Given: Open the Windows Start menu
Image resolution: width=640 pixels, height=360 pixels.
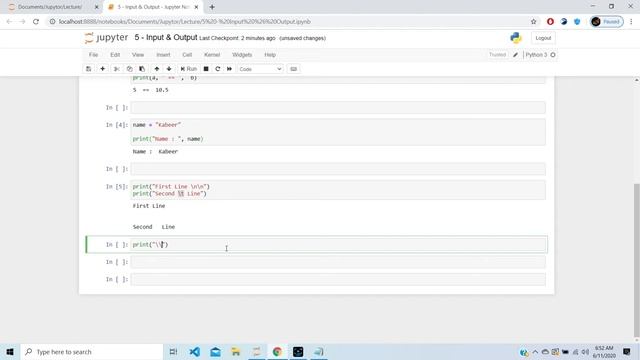Looking at the screenshot, I should tap(10, 351).
